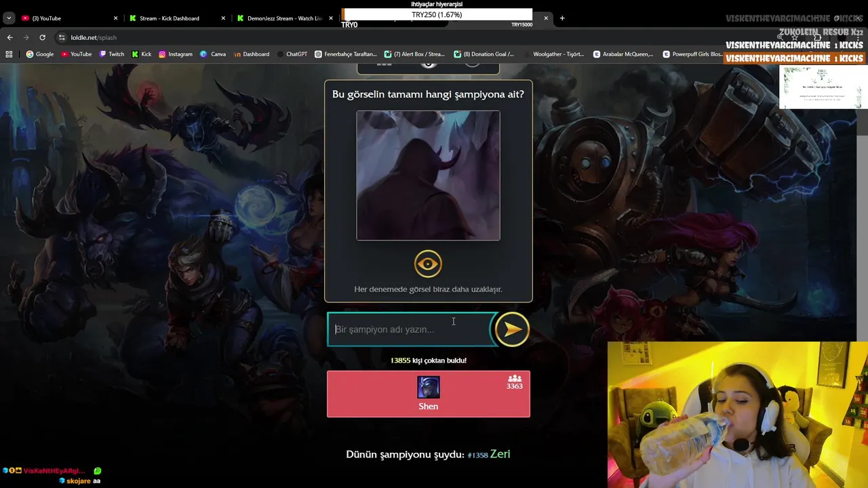Screen dimensions: 868x488
Task: Open the Canva bookmark
Action: click(x=213, y=54)
